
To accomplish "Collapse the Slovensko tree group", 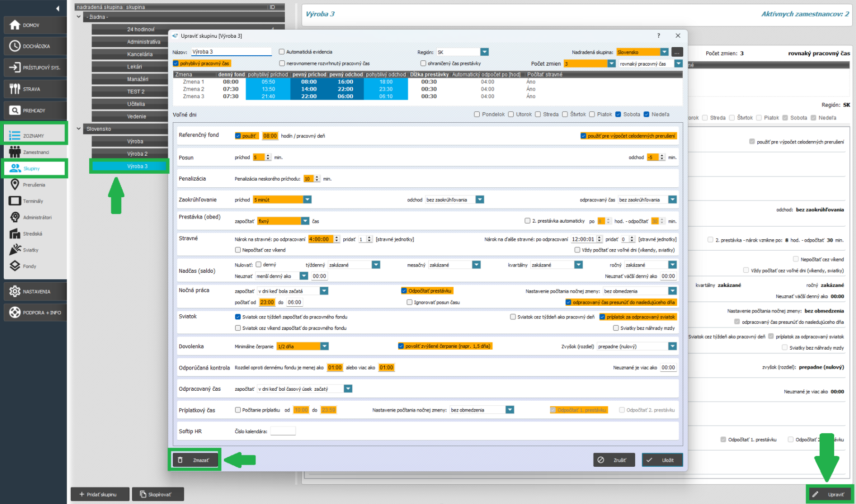I will pos(79,129).
